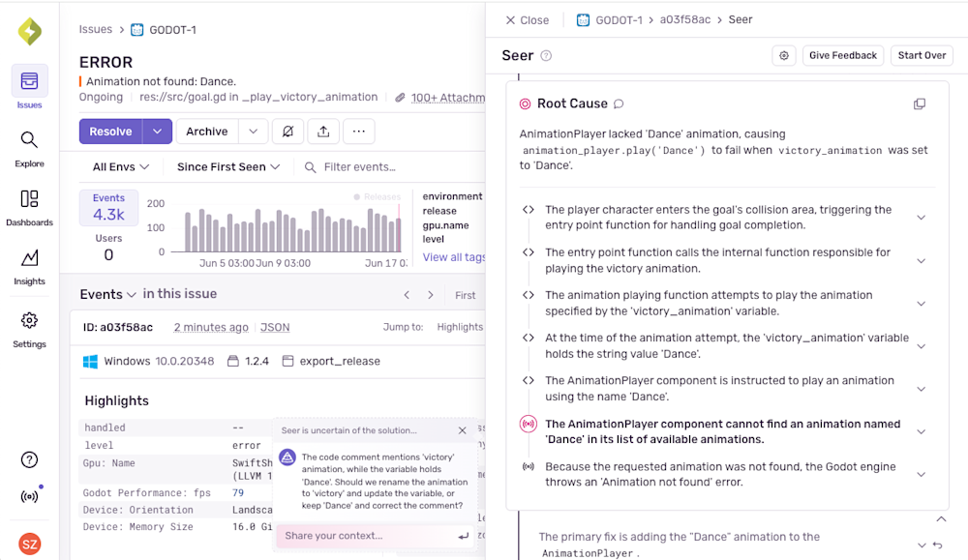Click the GODOT-1 icon in Seer panel breadcrumb
This screenshot has height=560, width=968.
(x=583, y=19)
